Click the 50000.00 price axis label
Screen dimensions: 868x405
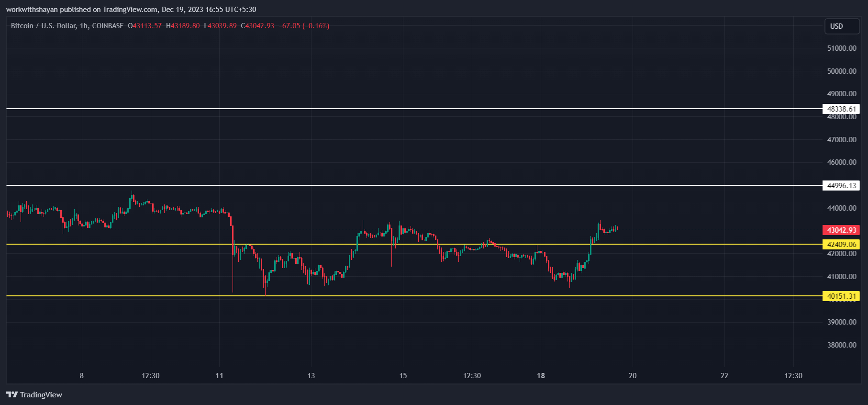click(842, 71)
